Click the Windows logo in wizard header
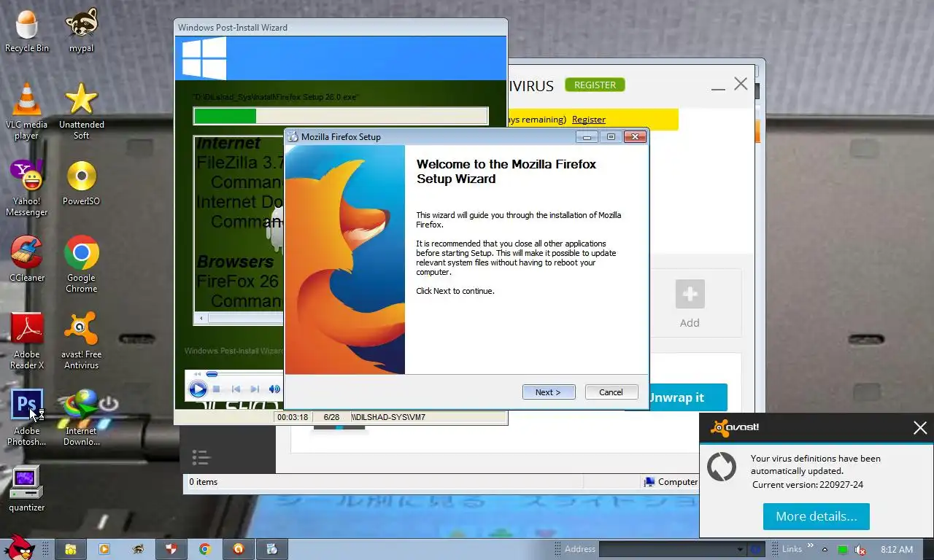The height and width of the screenshot is (560, 934). pyautogui.click(x=204, y=58)
